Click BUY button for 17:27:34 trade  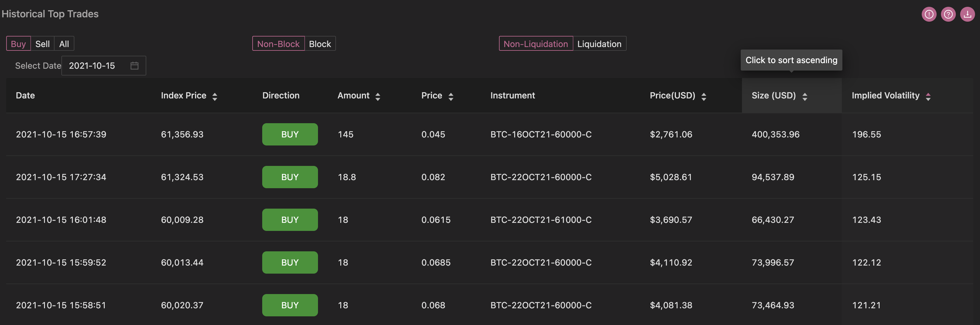[290, 177]
